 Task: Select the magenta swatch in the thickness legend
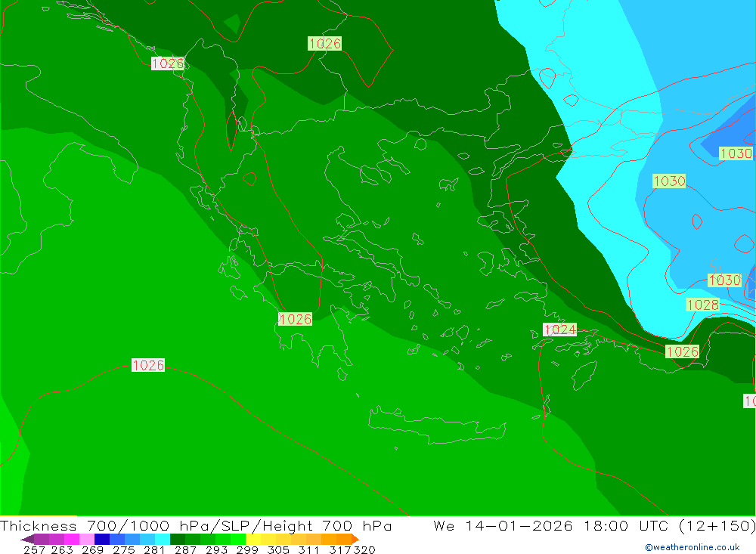coord(72,539)
